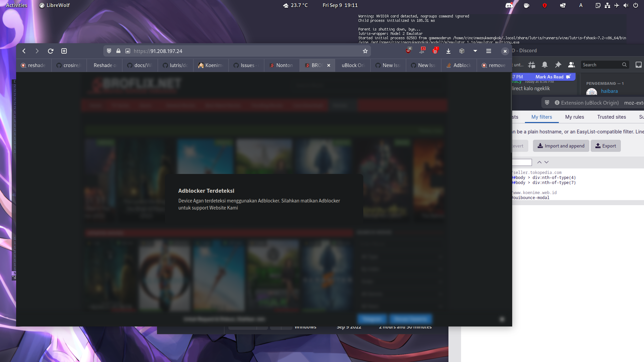Screen dimensions: 644x362
Task: Open the Japanese character extension icon
Action: [x=422, y=51]
